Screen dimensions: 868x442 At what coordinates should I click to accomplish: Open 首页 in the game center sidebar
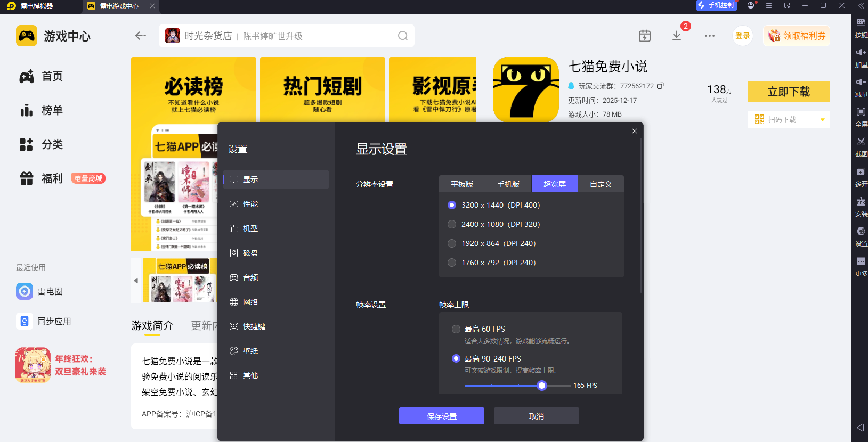[x=42, y=76]
